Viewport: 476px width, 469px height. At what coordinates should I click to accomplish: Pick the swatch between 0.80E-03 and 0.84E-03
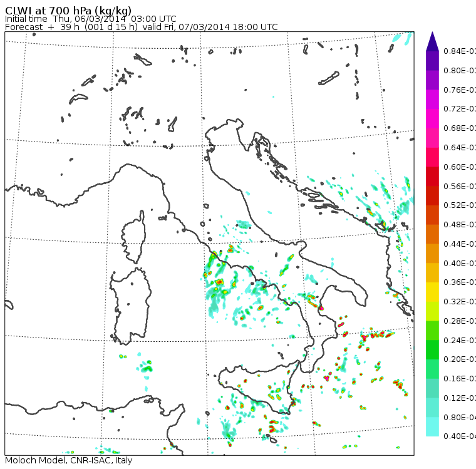432,61
